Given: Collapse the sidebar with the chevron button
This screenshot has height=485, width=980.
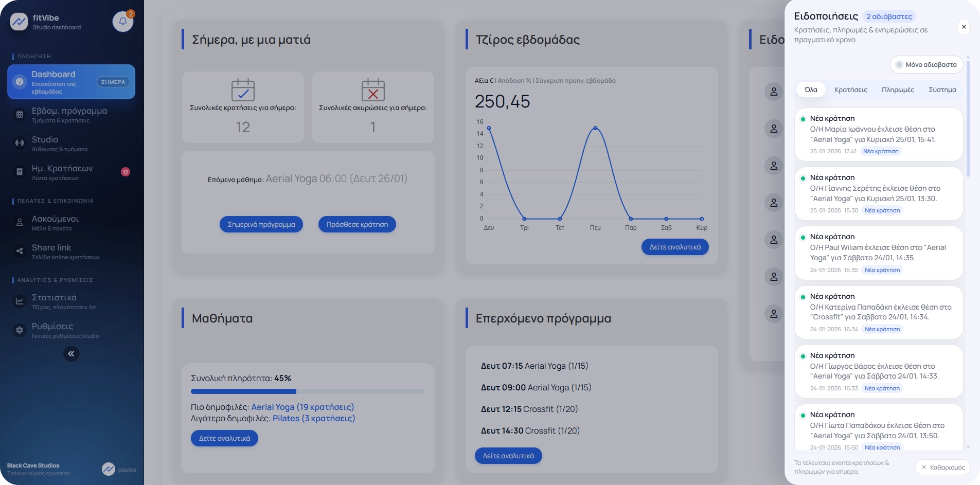Looking at the screenshot, I should [x=72, y=354].
